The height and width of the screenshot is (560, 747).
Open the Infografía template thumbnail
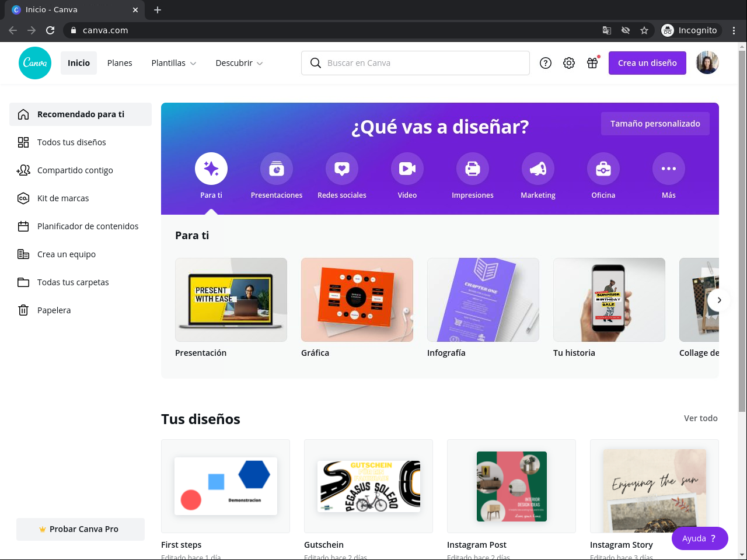click(x=483, y=300)
